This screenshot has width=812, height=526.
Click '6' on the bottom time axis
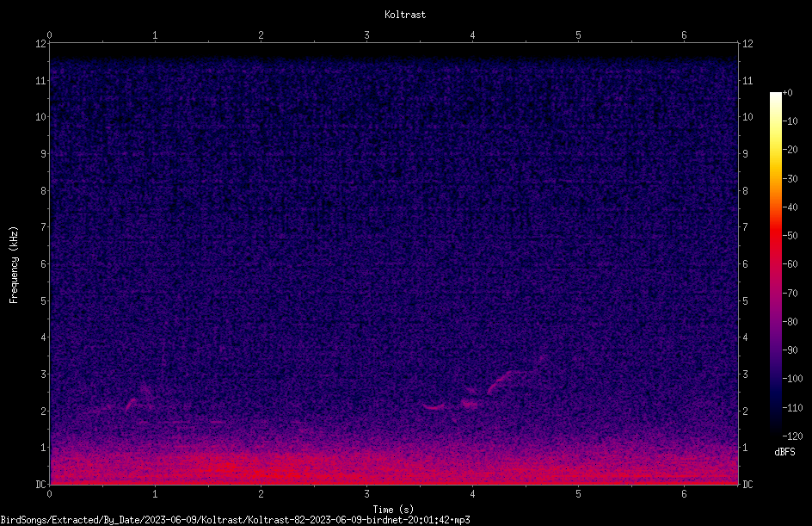tap(684, 494)
